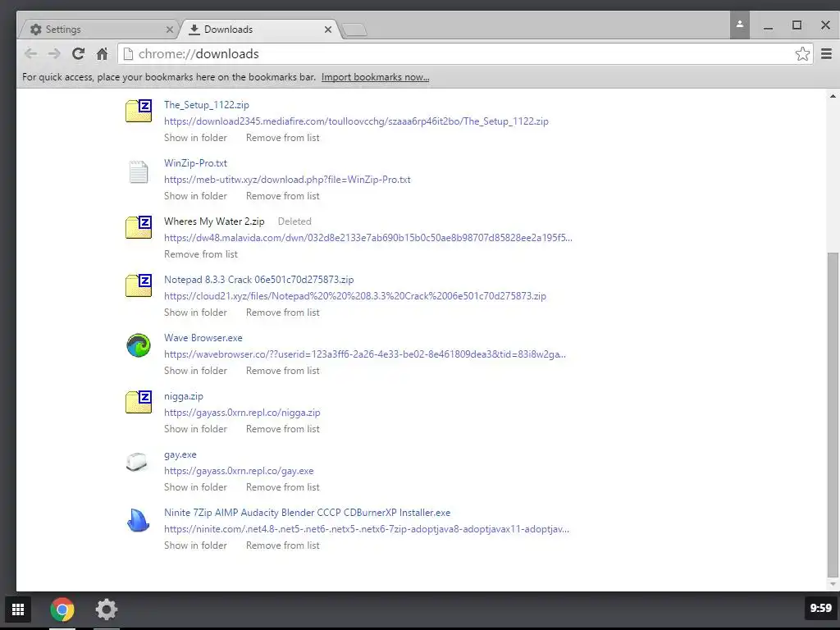Click Import bookmarks now link
Screen dimensions: 840x630
[x=375, y=77]
